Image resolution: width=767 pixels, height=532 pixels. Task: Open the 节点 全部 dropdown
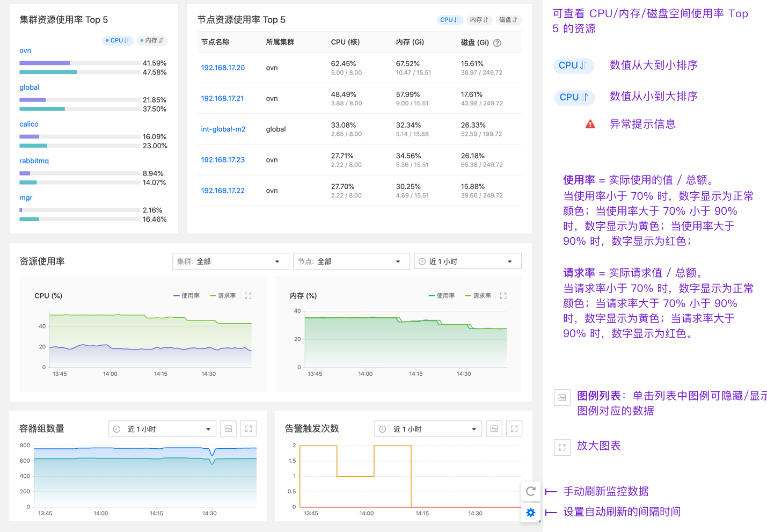[350, 261]
